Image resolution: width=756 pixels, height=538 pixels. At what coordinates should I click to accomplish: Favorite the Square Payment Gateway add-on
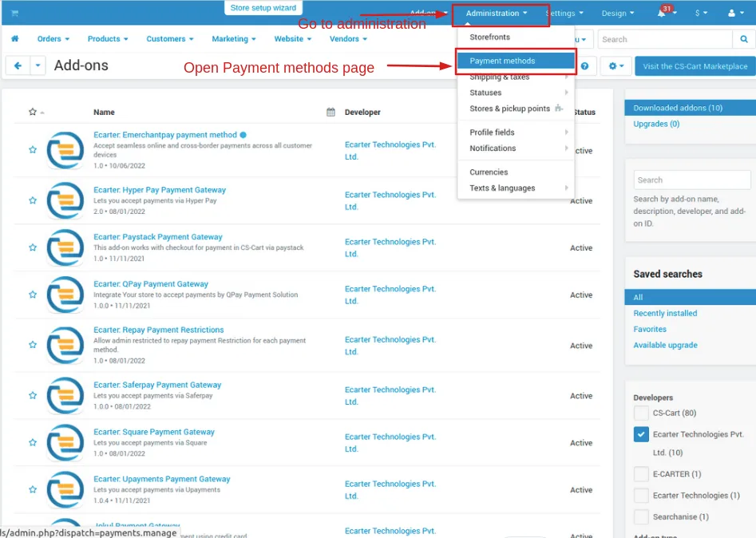tap(33, 442)
